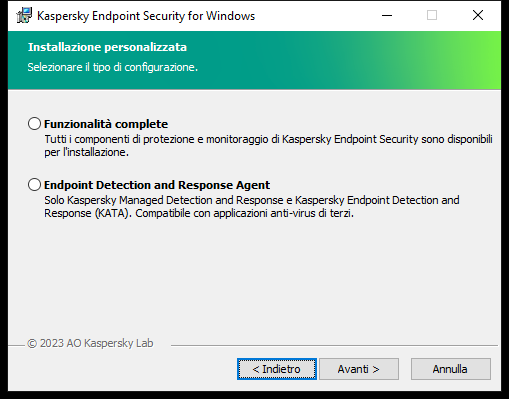
Task: Click the "Endpoint Detection and Response Agent" label text
Action: tap(157, 185)
